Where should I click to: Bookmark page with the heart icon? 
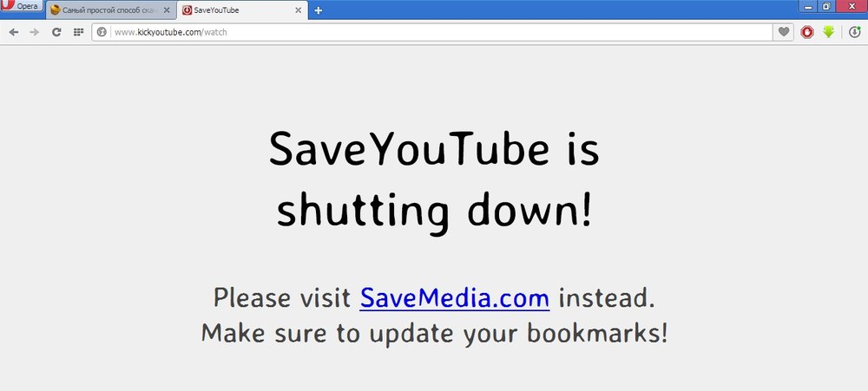783,32
